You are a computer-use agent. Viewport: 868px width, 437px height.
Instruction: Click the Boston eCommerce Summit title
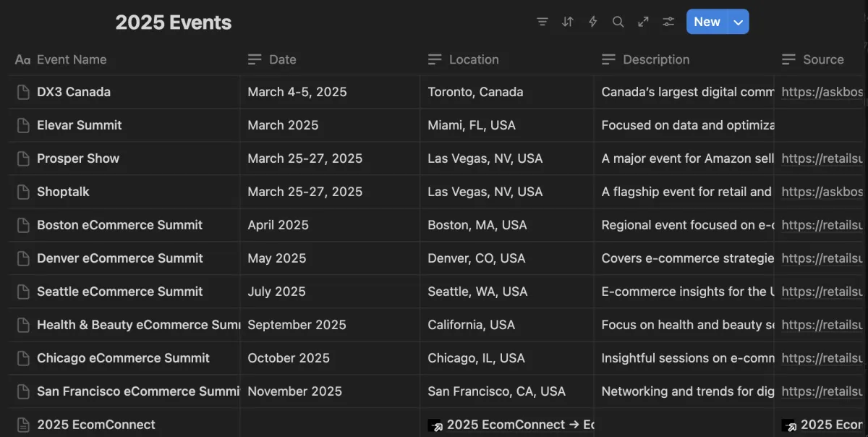click(119, 225)
